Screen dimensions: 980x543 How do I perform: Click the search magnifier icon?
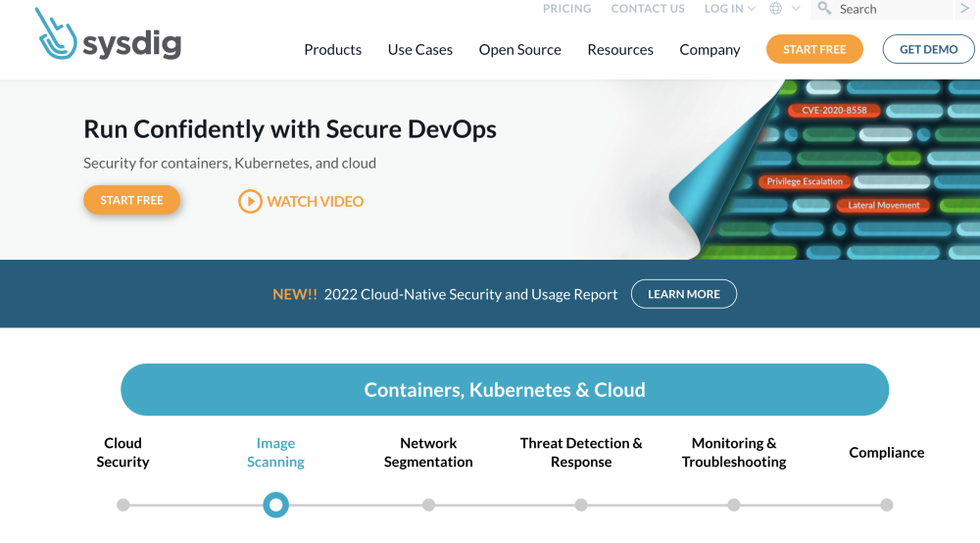click(x=824, y=8)
